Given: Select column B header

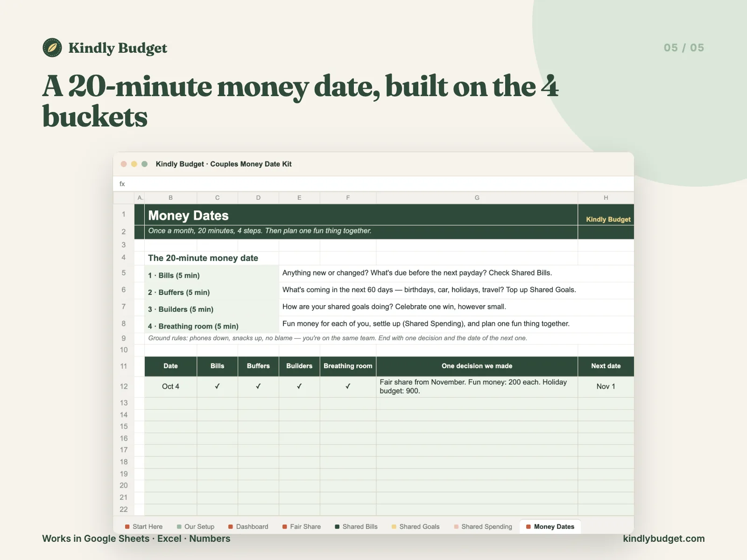Looking at the screenshot, I should coord(171,198).
